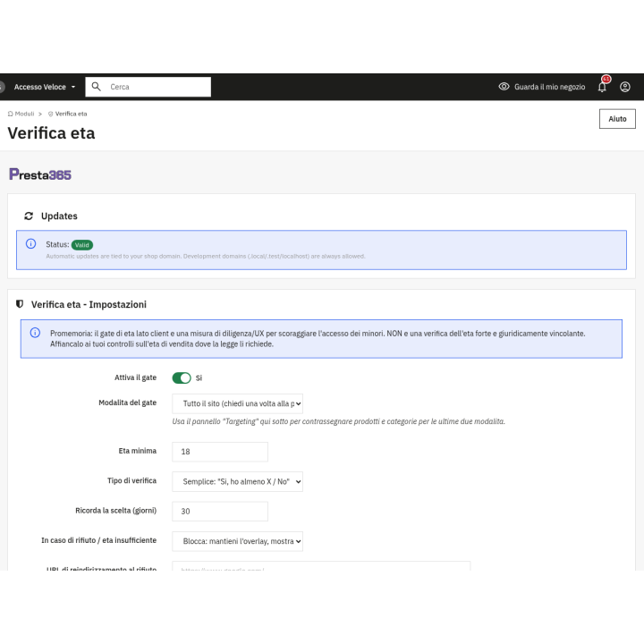Click the refresh icon beside Updates
This screenshot has height=644, width=644.
coord(29,216)
